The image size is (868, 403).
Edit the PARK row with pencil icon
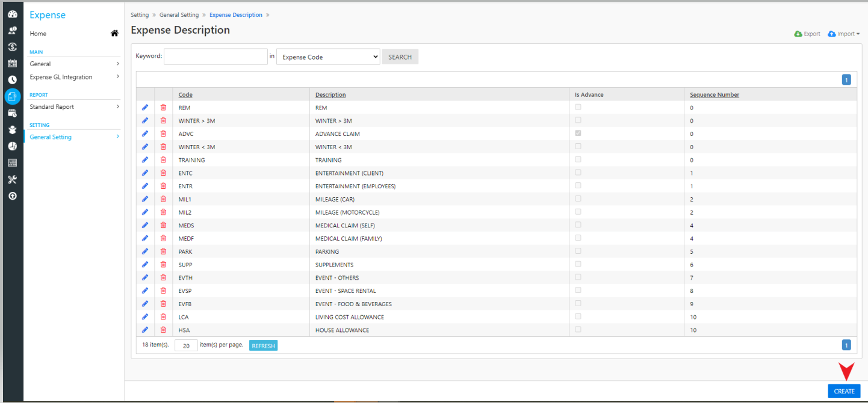144,251
